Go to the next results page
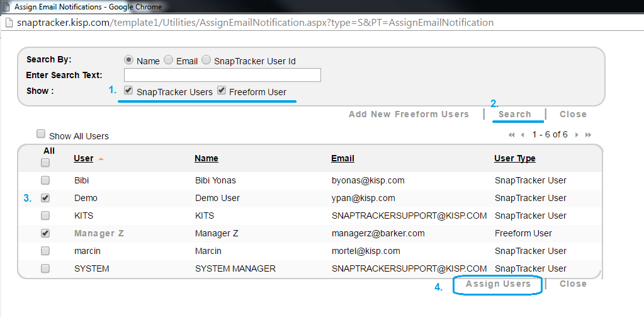The width and height of the screenshot is (644, 317). 577,135
